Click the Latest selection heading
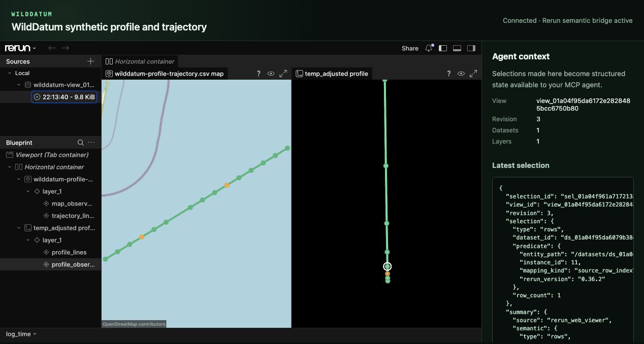The width and height of the screenshot is (644, 344). click(x=521, y=165)
